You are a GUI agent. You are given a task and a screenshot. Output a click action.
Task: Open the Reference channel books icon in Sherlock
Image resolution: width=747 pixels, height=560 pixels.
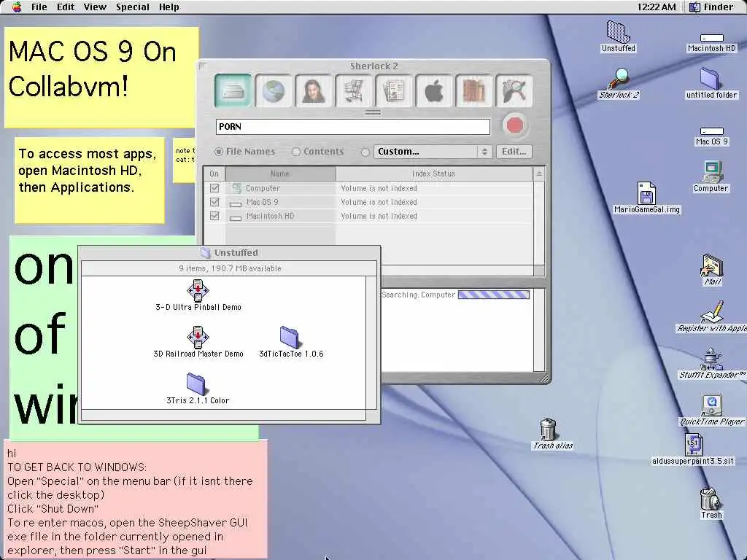pyautogui.click(x=473, y=90)
